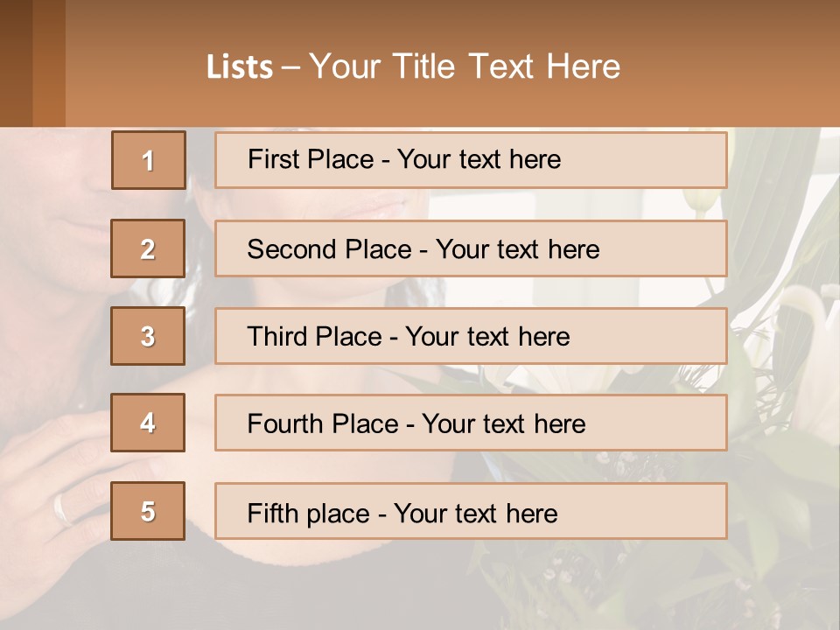Image resolution: width=840 pixels, height=630 pixels.
Task: Click the number 1 box
Action: pos(148,160)
